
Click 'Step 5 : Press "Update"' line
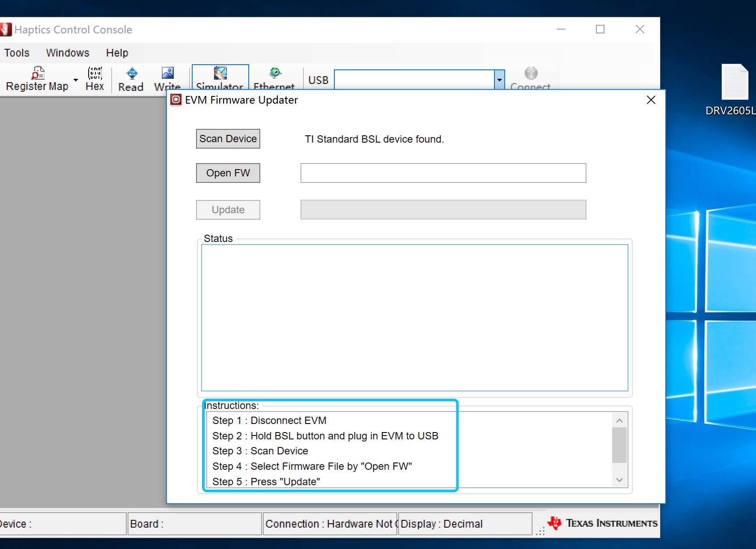266,482
